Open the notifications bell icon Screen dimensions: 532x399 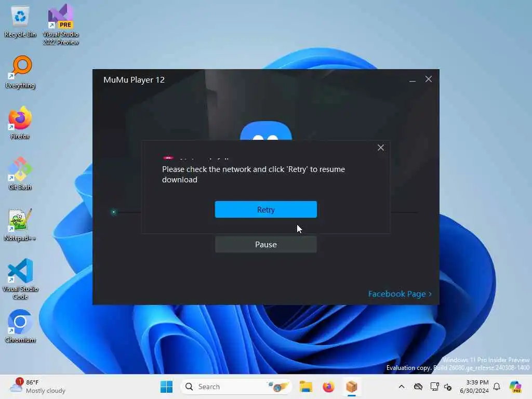[x=497, y=387]
